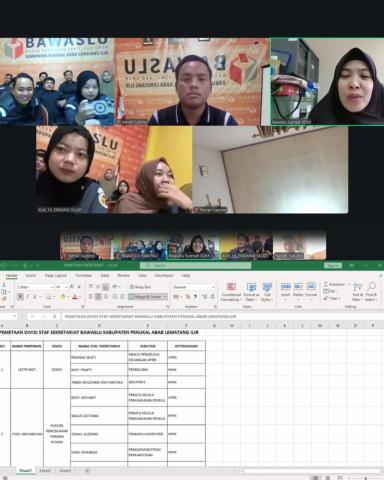Image resolution: width=384 pixels, height=480 pixels.
Task: Select Sheet2 tab
Action: [45, 471]
